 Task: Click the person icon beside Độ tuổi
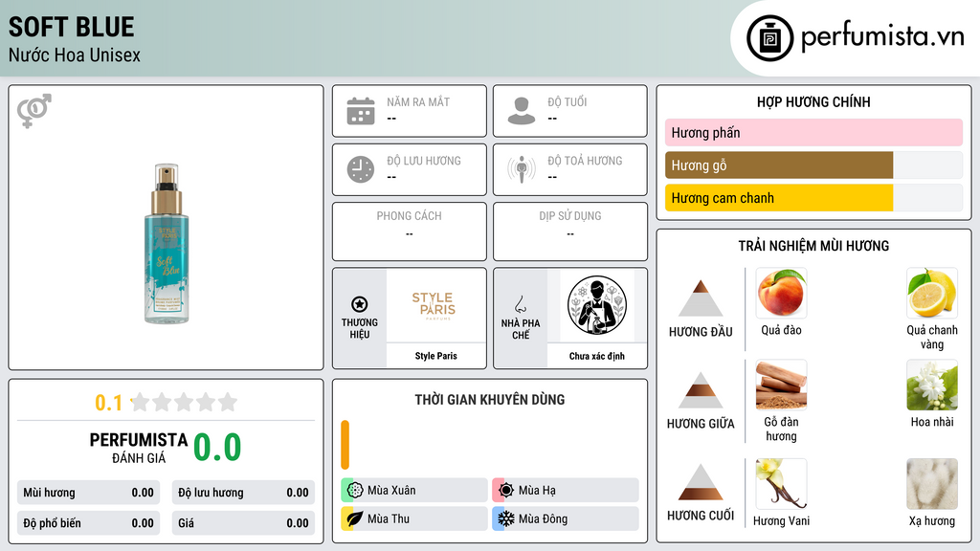click(x=522, y=111)
